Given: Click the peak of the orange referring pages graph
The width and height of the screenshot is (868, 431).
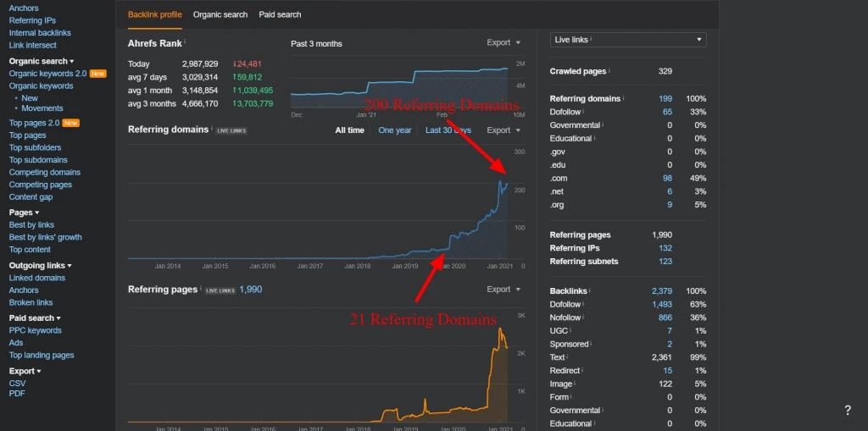Looking at the screenshot, I should click(x=500, y=329).
